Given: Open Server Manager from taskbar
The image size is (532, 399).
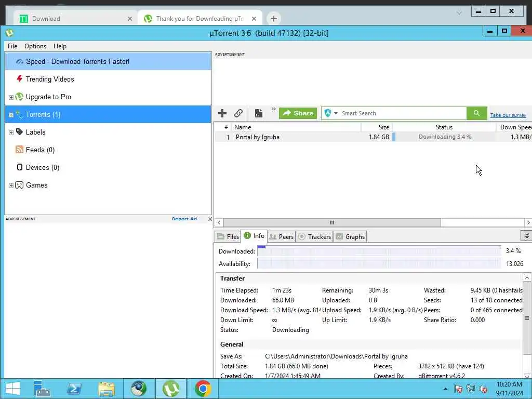Looking at the screenshot, I should click(42, 389).
